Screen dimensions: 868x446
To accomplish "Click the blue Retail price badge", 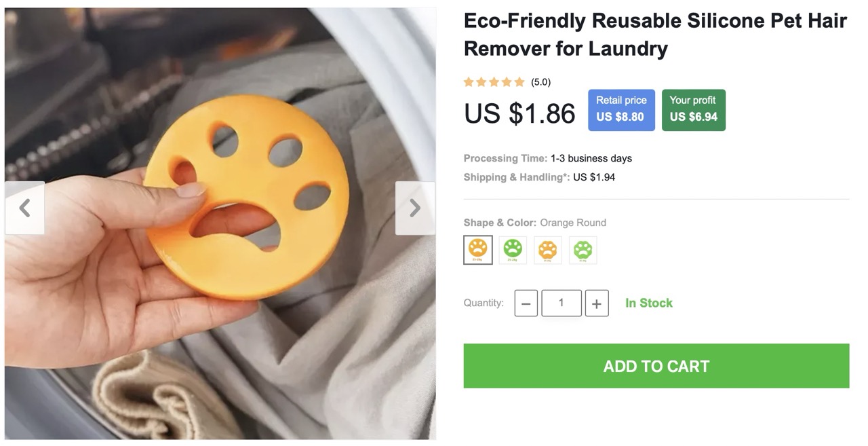I will [x=621, y=109].
